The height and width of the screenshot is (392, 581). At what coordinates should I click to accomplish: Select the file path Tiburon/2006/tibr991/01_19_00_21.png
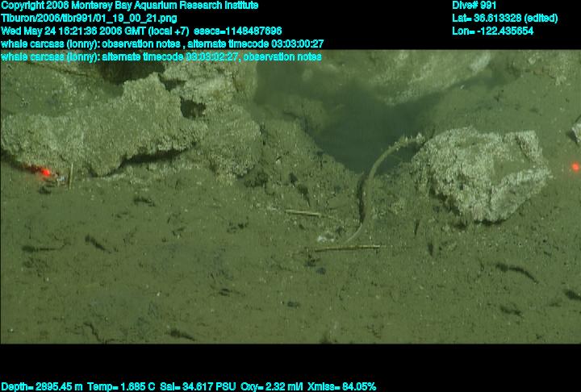pyautogui.click(x=89, y=19)
